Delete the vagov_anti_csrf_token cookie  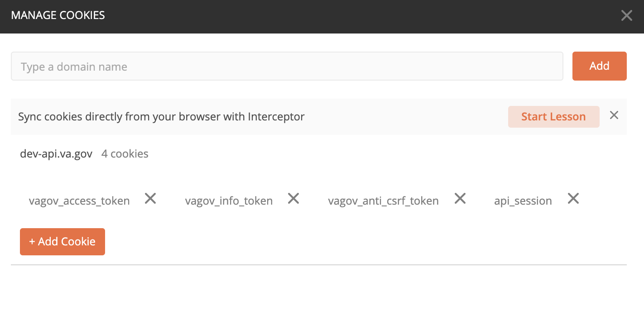tap(460, 198)
